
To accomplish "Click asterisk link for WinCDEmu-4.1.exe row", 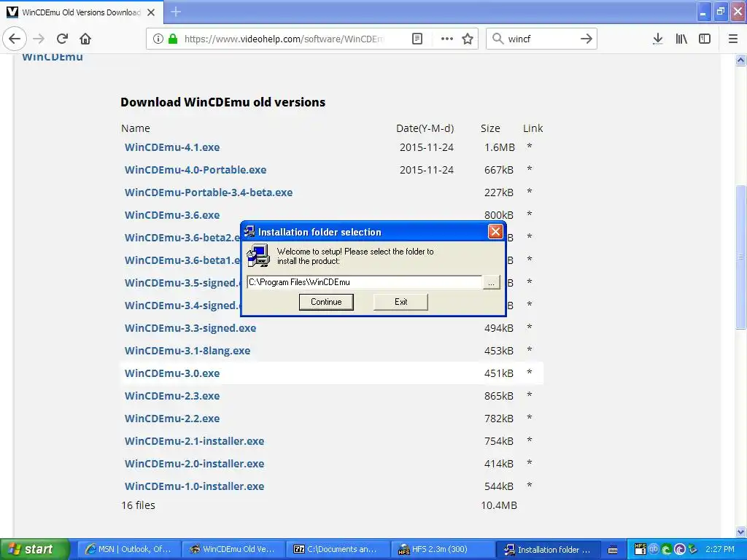I will (x=530, y=146).
